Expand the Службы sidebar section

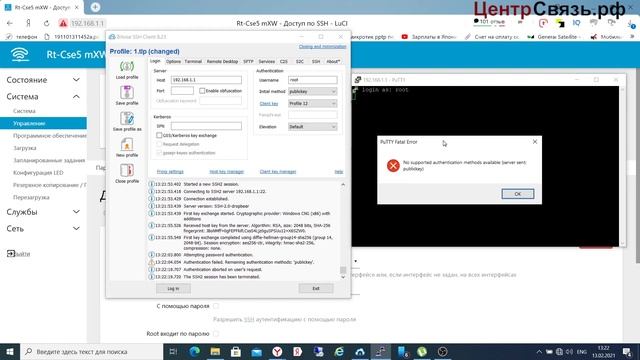coord(76,211)
